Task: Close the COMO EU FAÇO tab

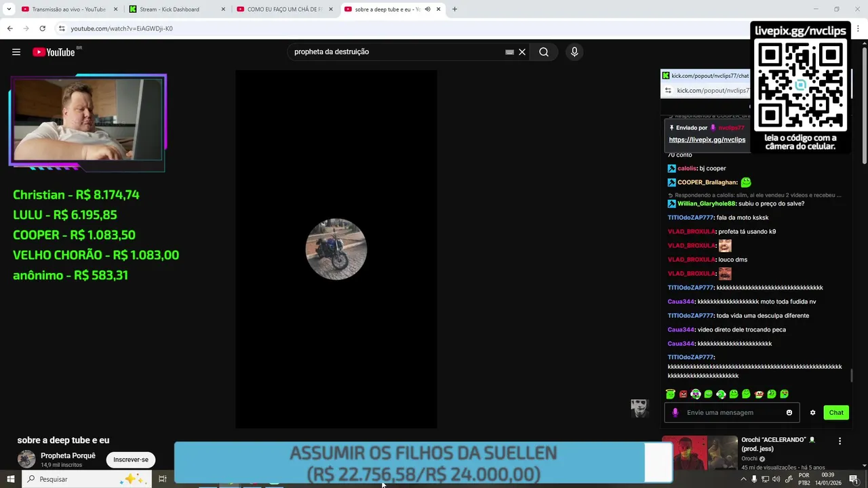Action: tap(331, 9)
